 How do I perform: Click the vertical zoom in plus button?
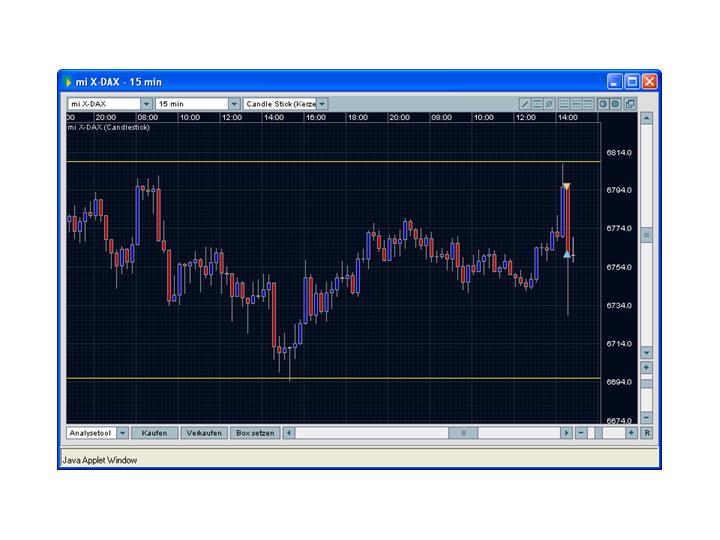(646, 368)
